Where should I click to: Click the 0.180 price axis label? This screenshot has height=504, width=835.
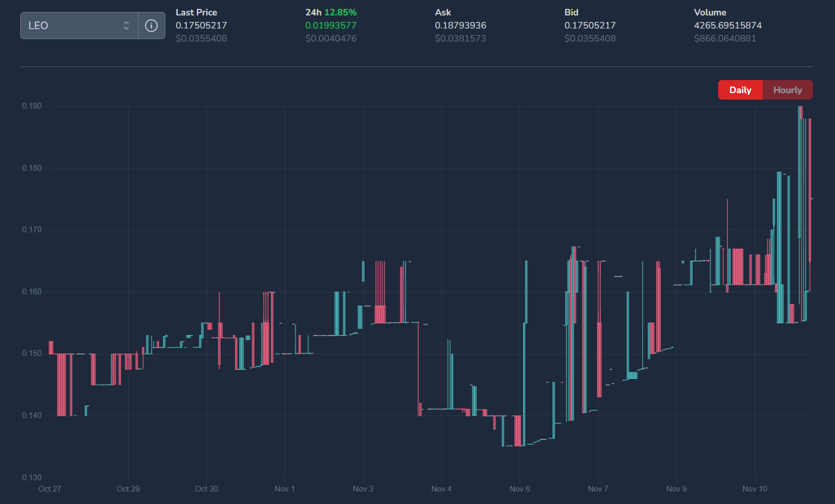click(x=32, y=168)
